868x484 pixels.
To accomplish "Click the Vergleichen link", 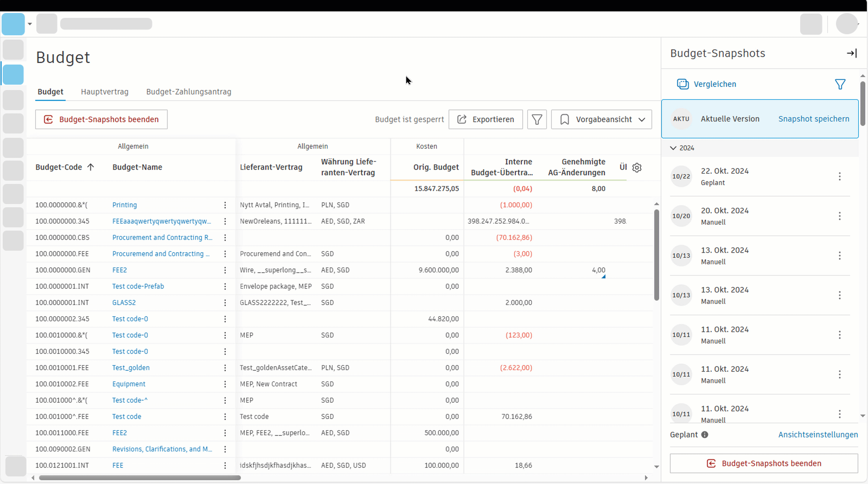I will click(715, 84).
